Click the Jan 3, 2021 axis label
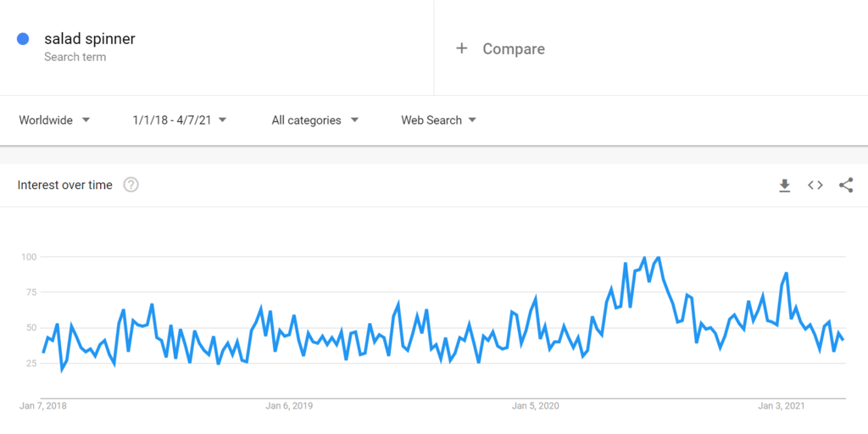The height and width of the screenshot is (434, 868). (x=782, y=406)
